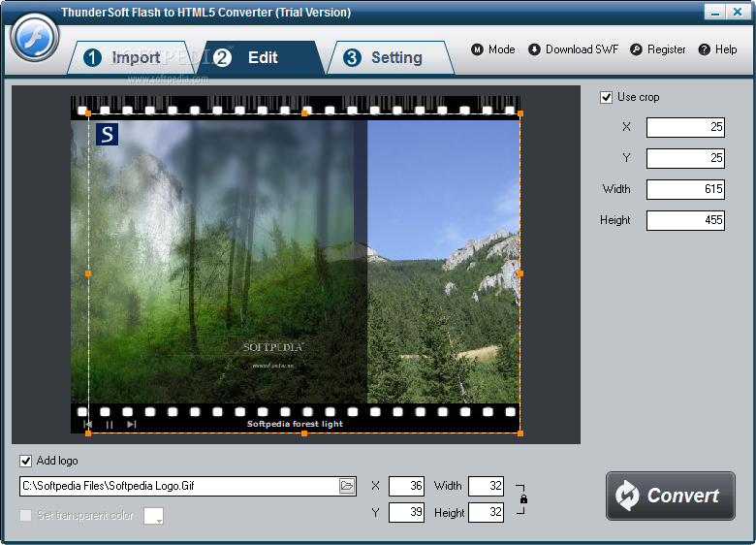Edit the crop Height field showing 455
Screen dimensions: 756x545
[685, 220]
